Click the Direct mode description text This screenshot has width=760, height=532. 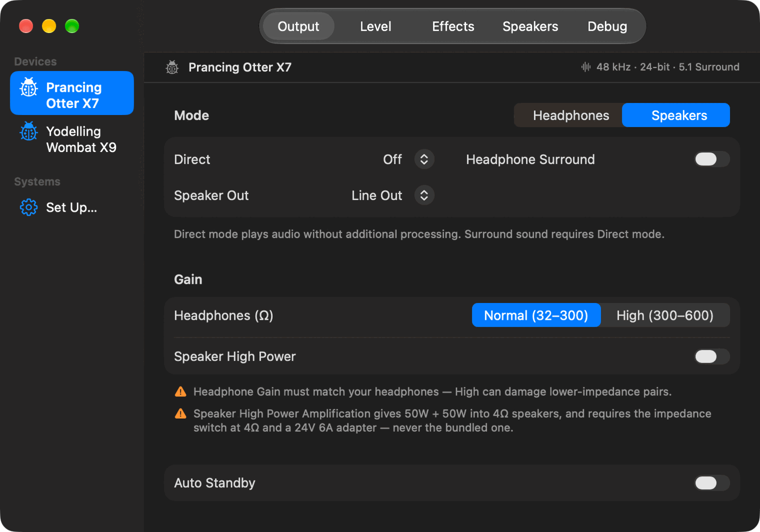click(x=419, y=234)
